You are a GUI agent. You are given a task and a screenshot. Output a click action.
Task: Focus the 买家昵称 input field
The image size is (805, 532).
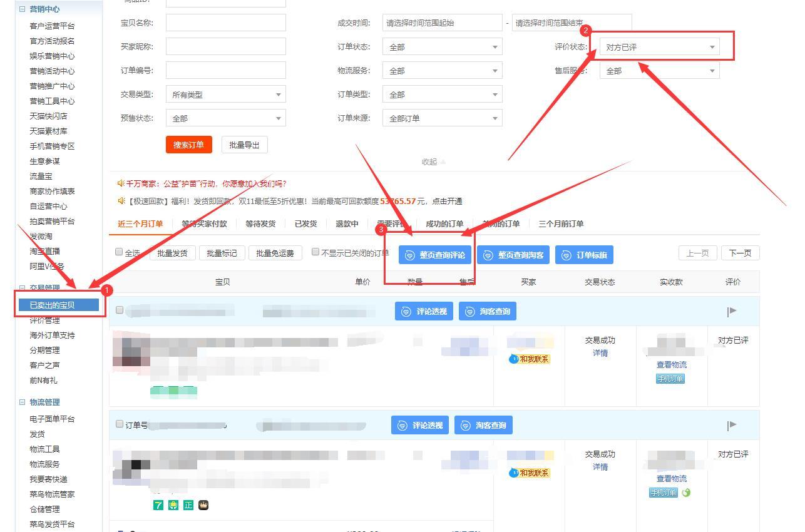point(226,47)
